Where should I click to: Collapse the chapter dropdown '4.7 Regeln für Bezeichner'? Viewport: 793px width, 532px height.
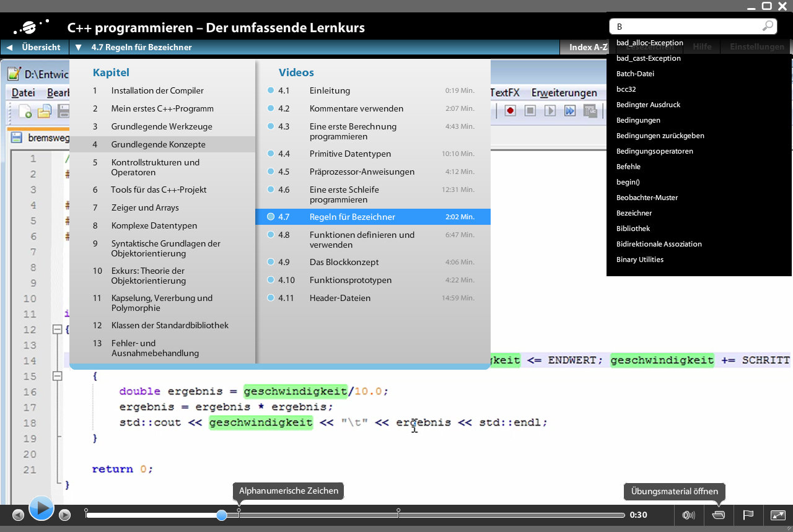click(x=78, y=47)
